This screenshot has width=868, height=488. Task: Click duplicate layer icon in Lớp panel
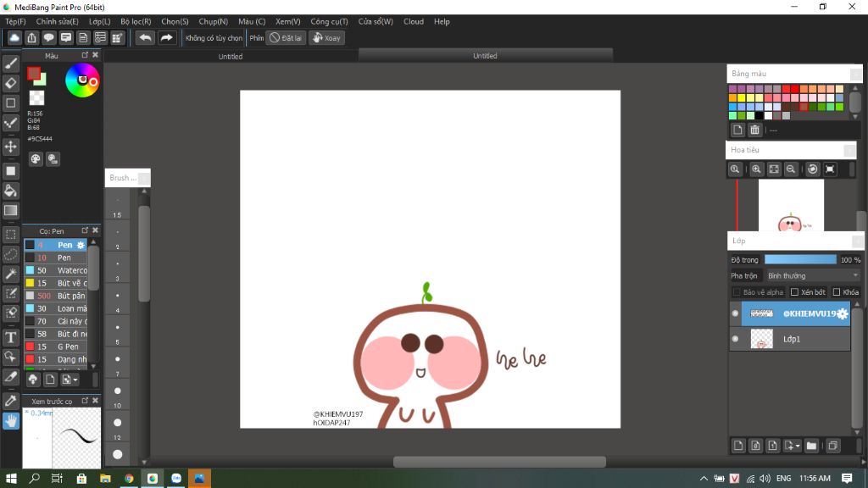pos(833,446)
